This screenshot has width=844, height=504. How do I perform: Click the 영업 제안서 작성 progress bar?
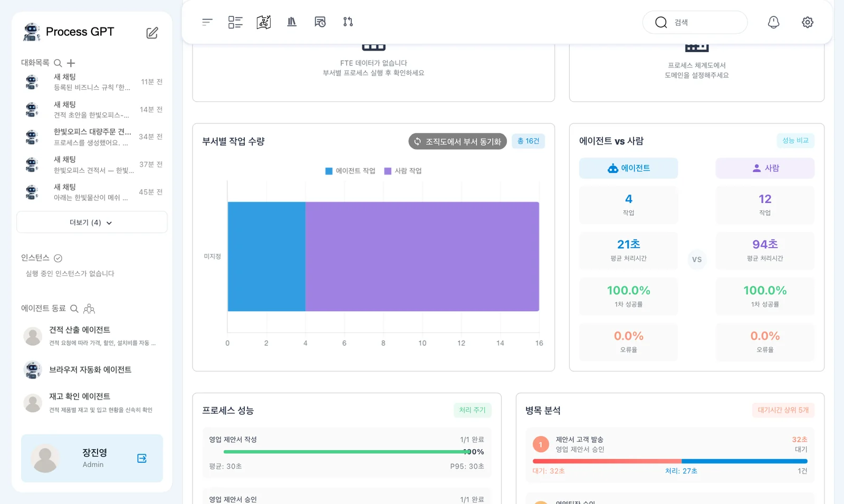tap(347, 452)
